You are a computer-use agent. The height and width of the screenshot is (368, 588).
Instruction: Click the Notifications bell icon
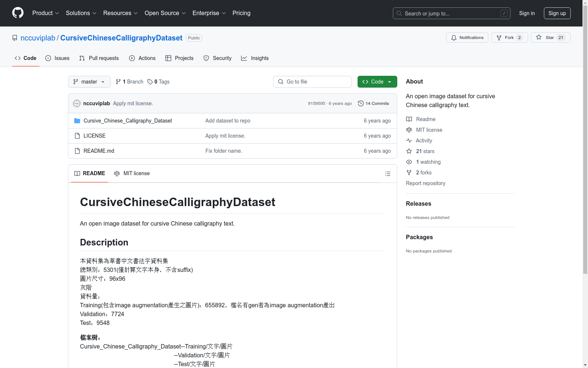point(454,38)
